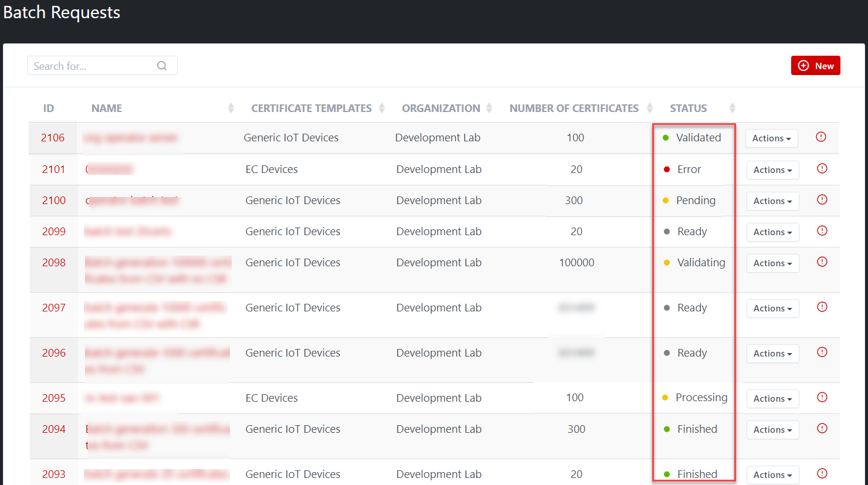Expand Actions menu for batch 2093
Image resolution: width=868 pixels, height=485 pixels.
tap(772, 474)
